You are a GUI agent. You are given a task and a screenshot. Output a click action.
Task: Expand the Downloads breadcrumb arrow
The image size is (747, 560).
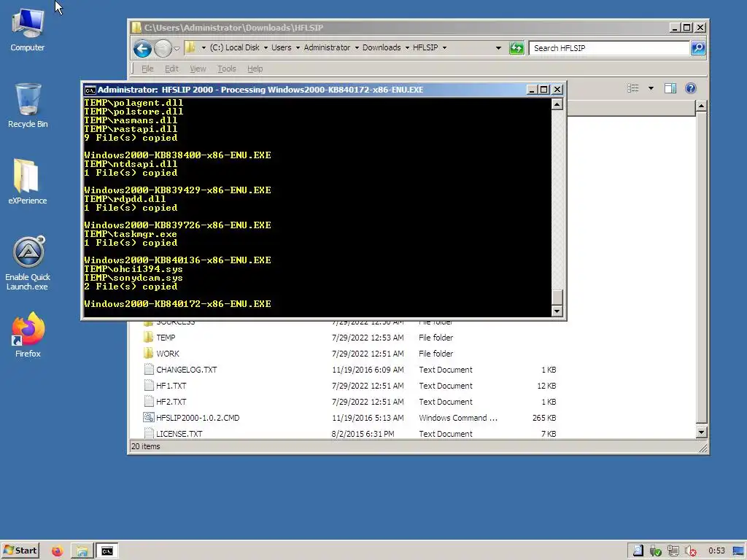coord(407,47)
